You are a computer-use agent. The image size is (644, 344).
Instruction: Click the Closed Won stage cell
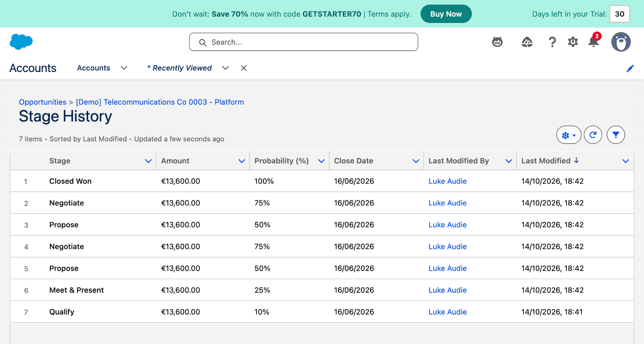click(x=70, y=181)
